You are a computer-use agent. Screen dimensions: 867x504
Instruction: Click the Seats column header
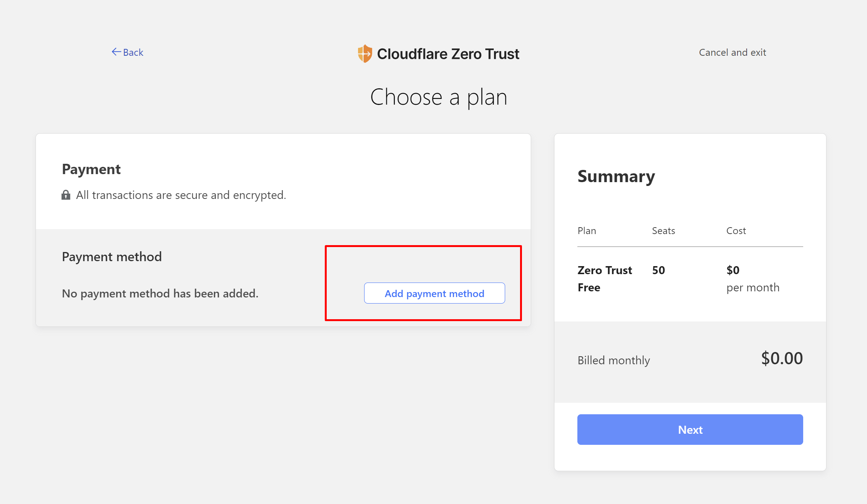(663, 231)
